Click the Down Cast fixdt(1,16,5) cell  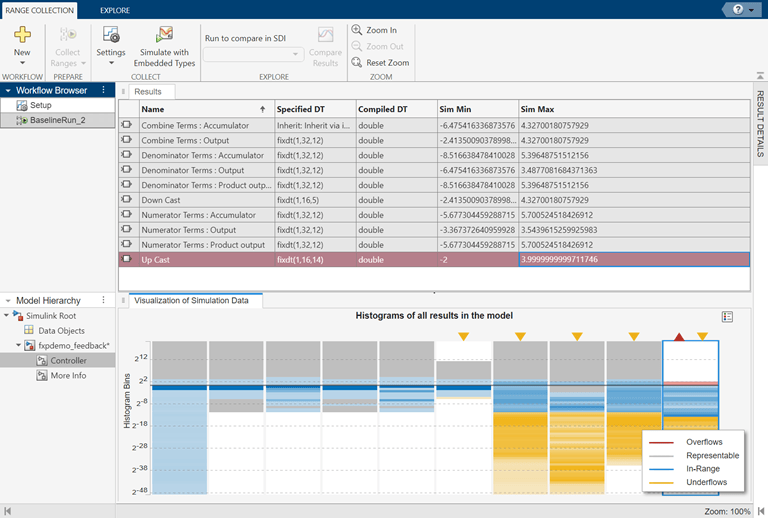pos(315,200)
